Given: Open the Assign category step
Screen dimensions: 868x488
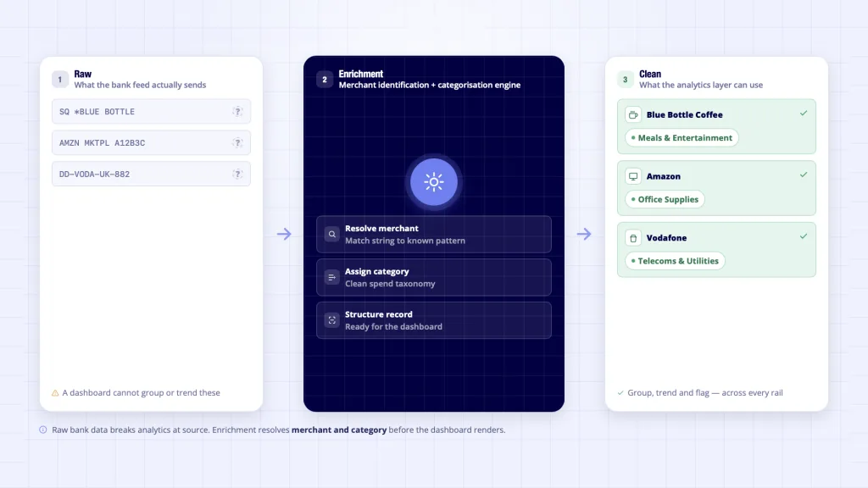Looking at the screenshot, I should 434,277.
